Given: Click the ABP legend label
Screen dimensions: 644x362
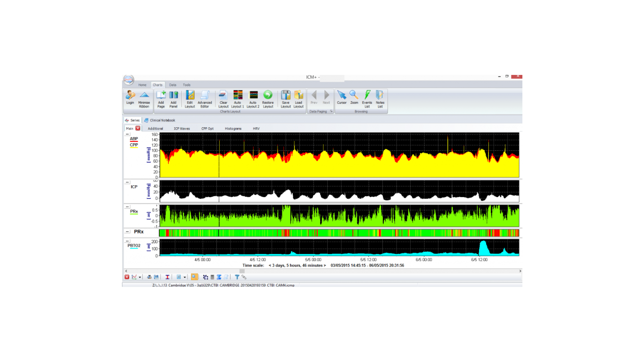Looking at the screenshot, I should pos(134,139).
